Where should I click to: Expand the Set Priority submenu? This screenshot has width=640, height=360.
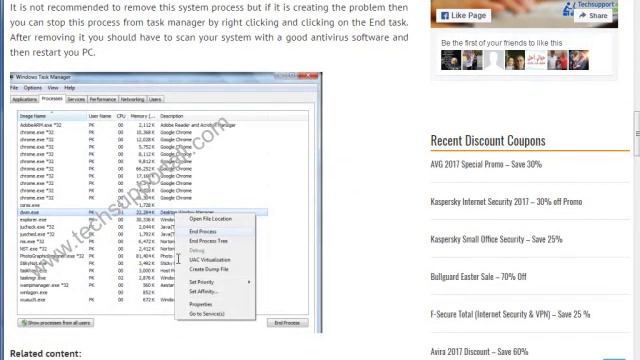click(215, 282)
